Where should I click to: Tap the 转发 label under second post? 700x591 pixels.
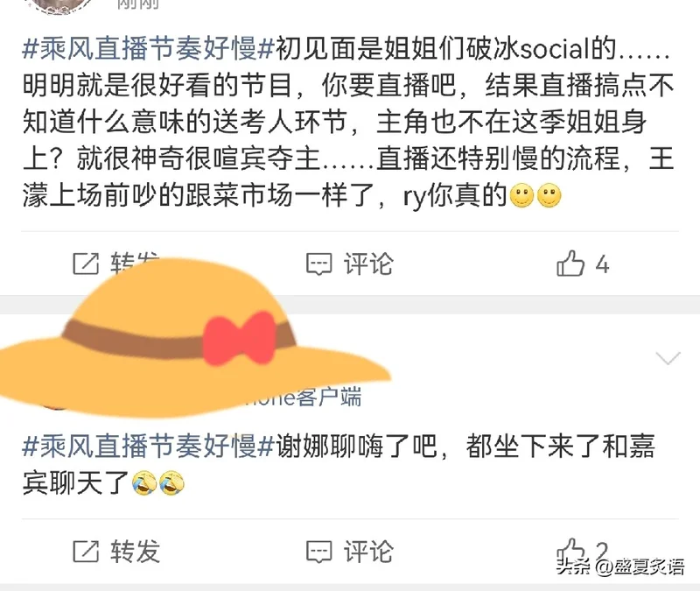[x=136, y=552]
